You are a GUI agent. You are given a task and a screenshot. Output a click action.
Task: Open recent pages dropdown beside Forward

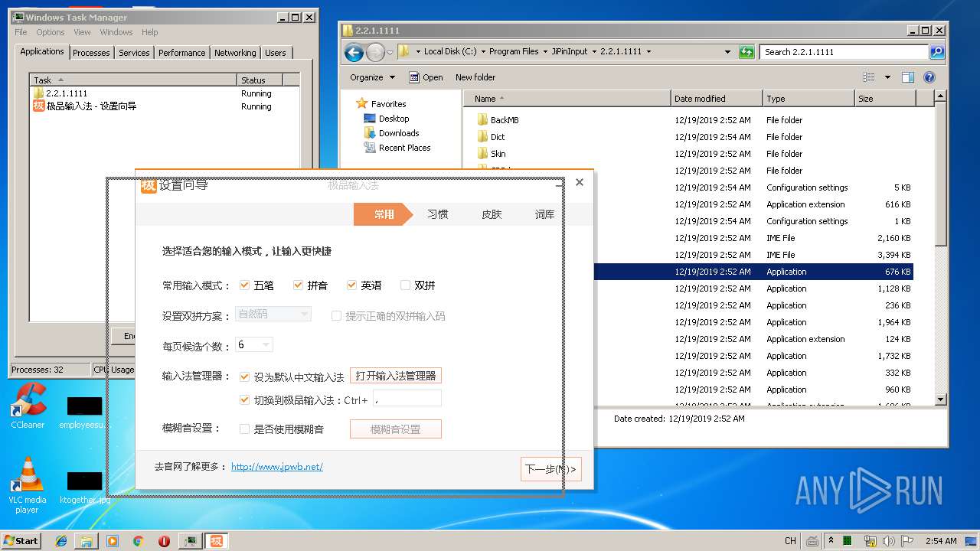tap(390, 52)
